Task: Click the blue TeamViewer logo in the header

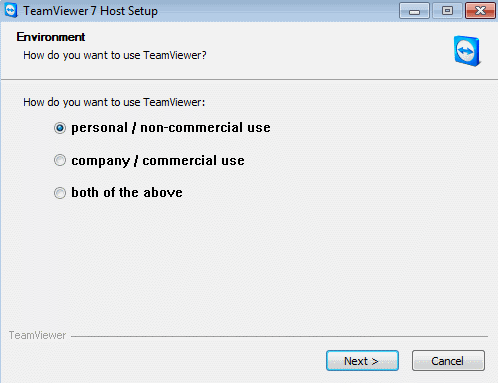Action: (x=467, y=51)
